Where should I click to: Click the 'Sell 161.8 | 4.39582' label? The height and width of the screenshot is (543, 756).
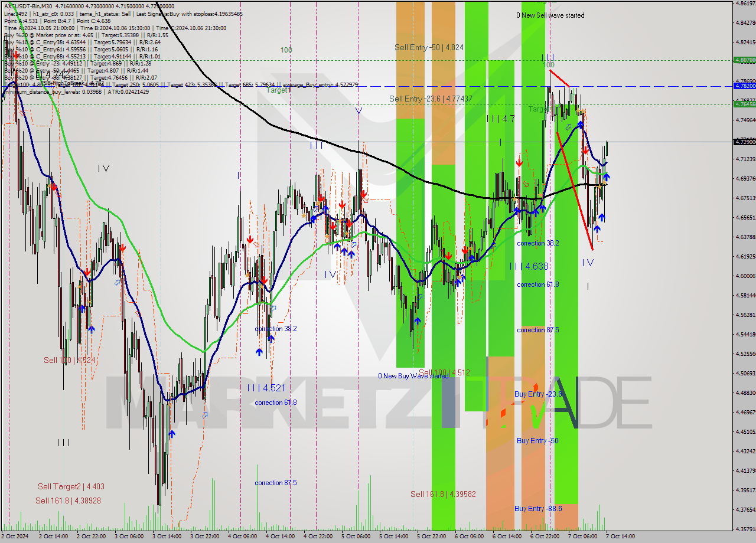[x=444, y=494]
